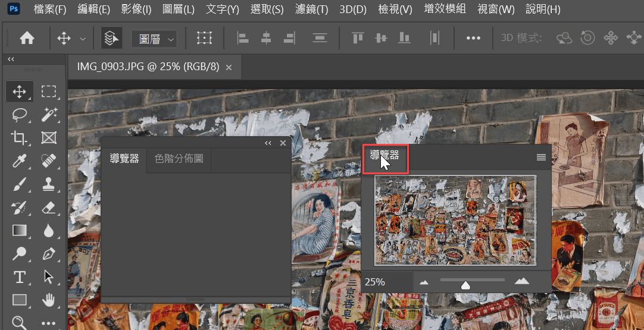Screen dimensions: 644x330
Task: Select the Crop tool
Action: (19, 137)
